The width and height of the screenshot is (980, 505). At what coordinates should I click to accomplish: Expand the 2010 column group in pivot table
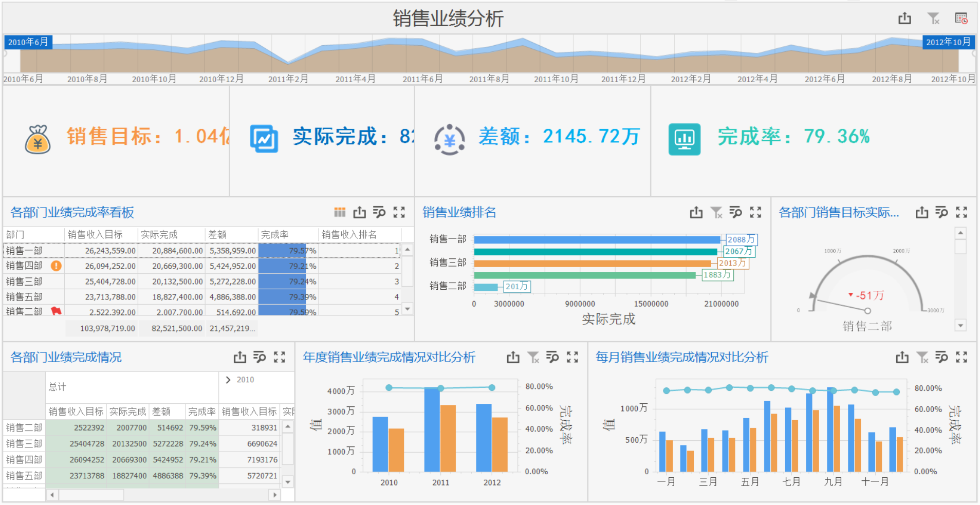point(228,380)
